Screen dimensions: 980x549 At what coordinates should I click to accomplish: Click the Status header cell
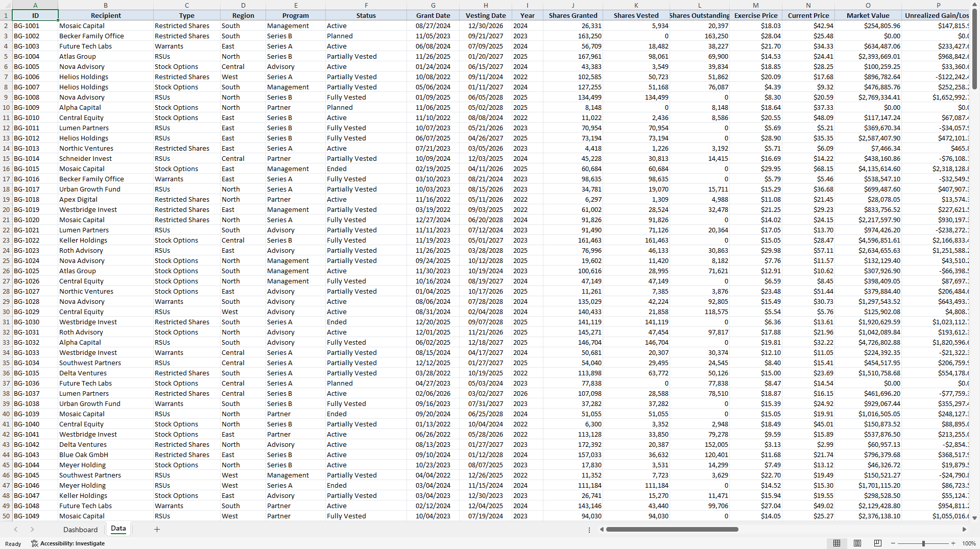click(x=366, y=15)
